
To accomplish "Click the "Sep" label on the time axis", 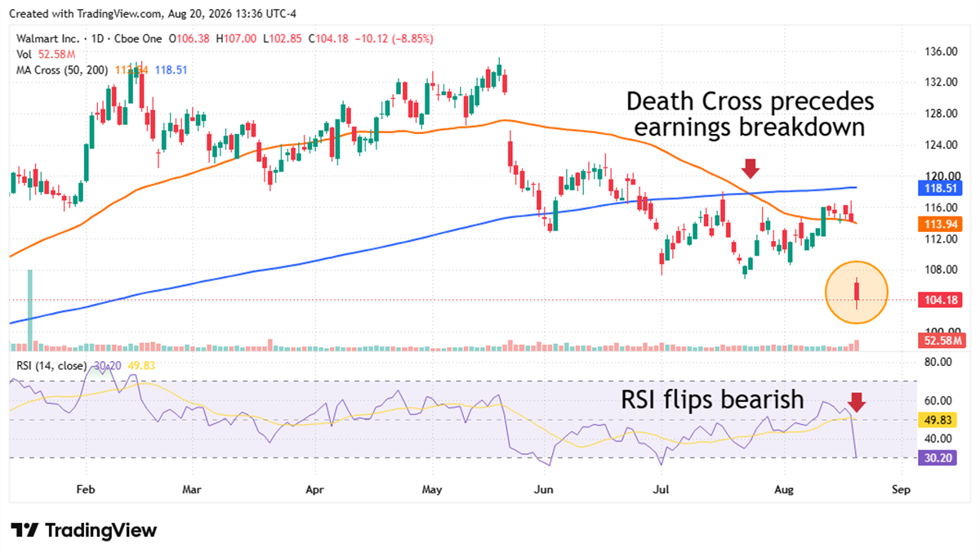I will click(x=902, y=489).
